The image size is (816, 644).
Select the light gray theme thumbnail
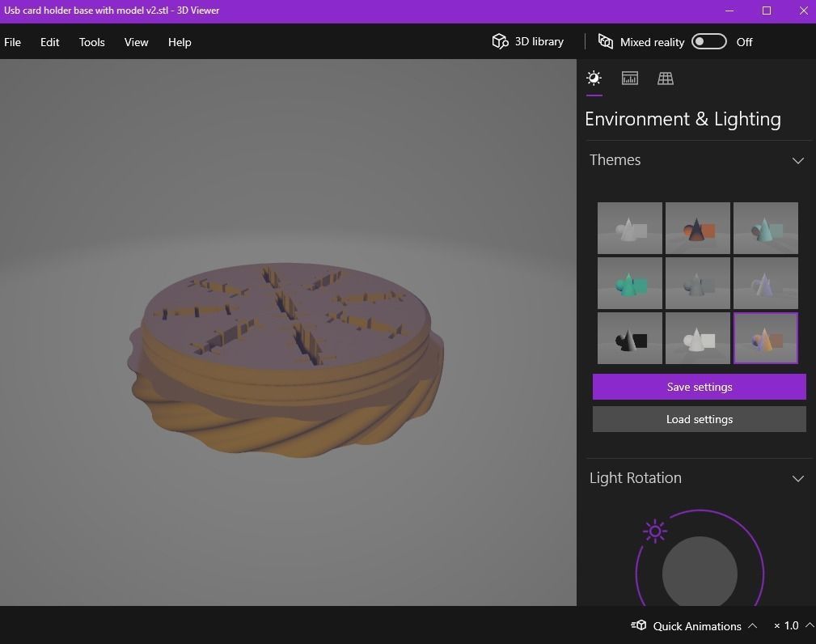click(x=630, y=228)
